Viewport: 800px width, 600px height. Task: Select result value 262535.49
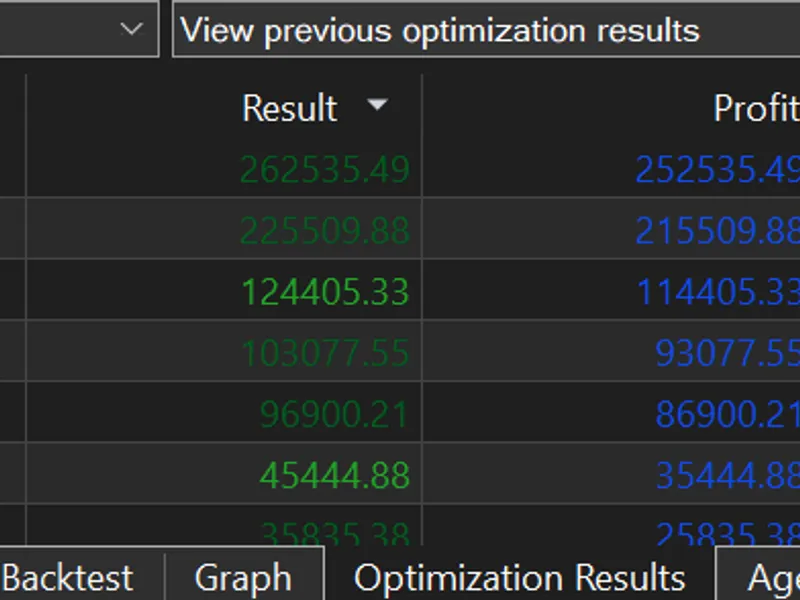click(x=325, y=169)
